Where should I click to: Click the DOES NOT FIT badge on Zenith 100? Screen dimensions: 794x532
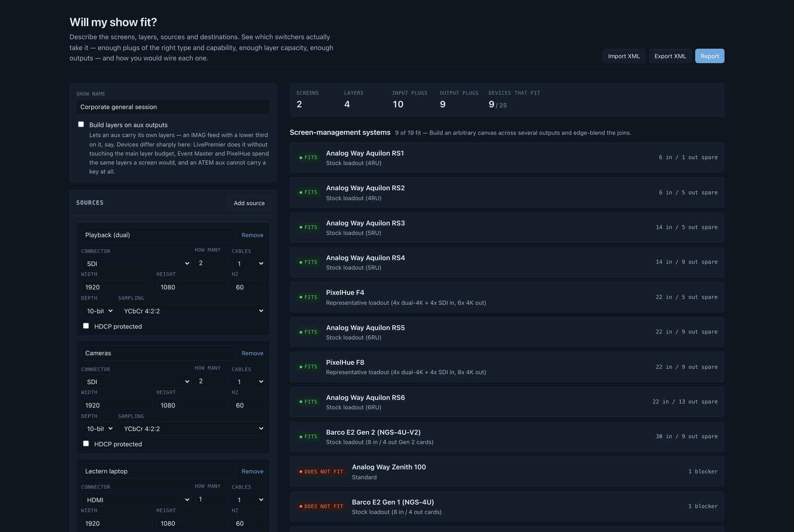(321, 472)
